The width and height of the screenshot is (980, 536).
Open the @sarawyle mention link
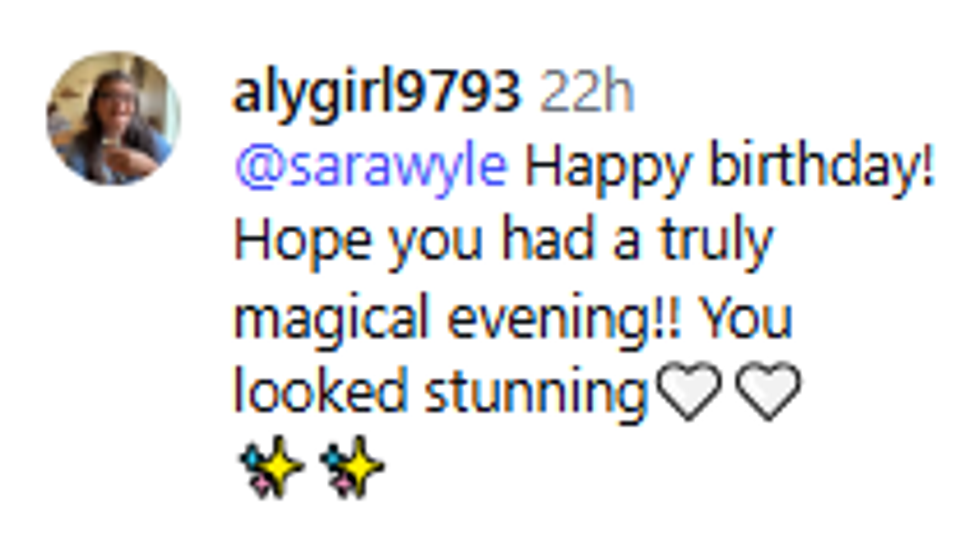(370, 168)
